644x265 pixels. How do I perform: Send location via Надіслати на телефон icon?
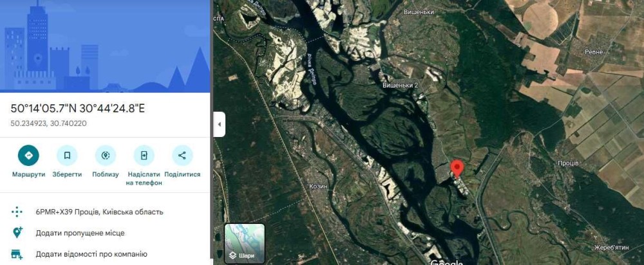coord(144,156)
